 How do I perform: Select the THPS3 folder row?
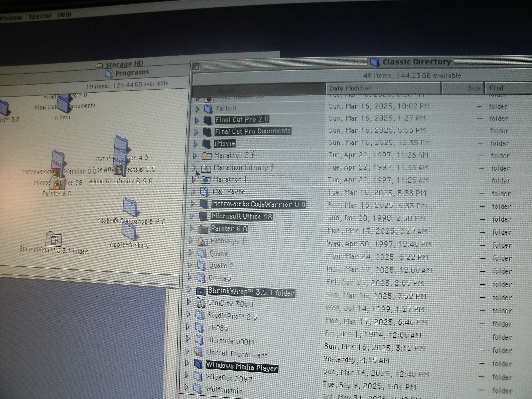click(x=218, y=328)
